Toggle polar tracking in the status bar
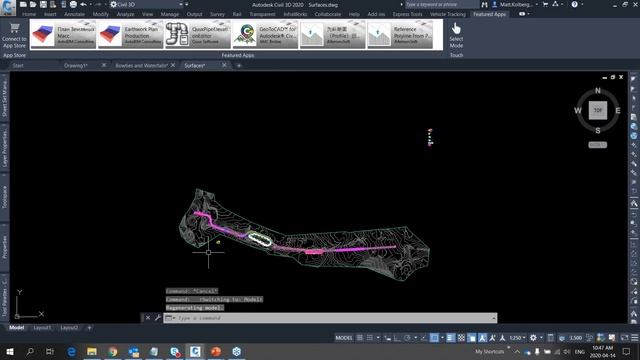Screen dimensions: 640x360 point(407,338)
